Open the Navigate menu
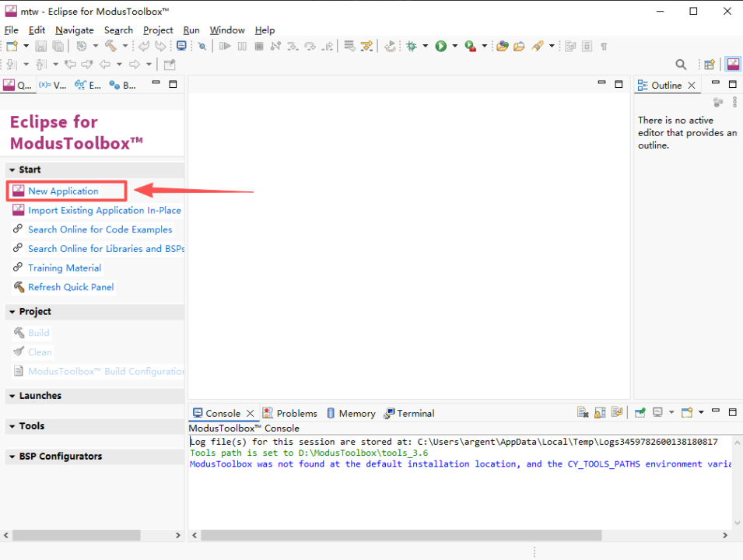Image resolution: width=743 pixels, height=560 pixels. pos(75,30)
